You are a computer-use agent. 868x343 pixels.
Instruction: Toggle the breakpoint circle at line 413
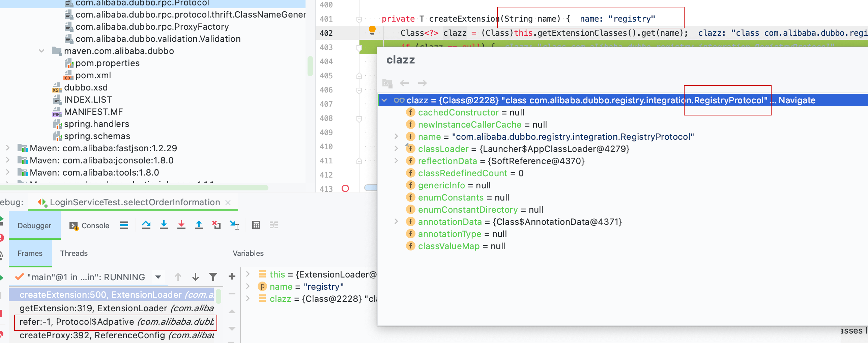[345, 189]
